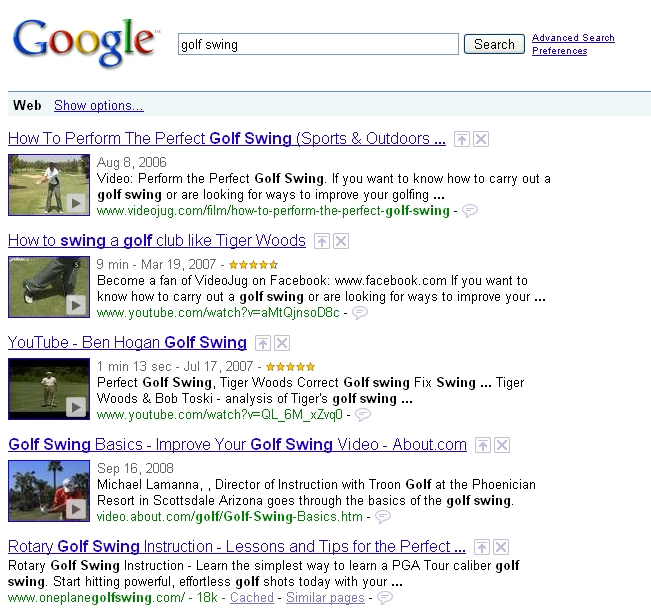Remove the 'Rotary Golf Swing Instruction' result
This screenshot has height=610, width=651.
click(x=501, y=547)
